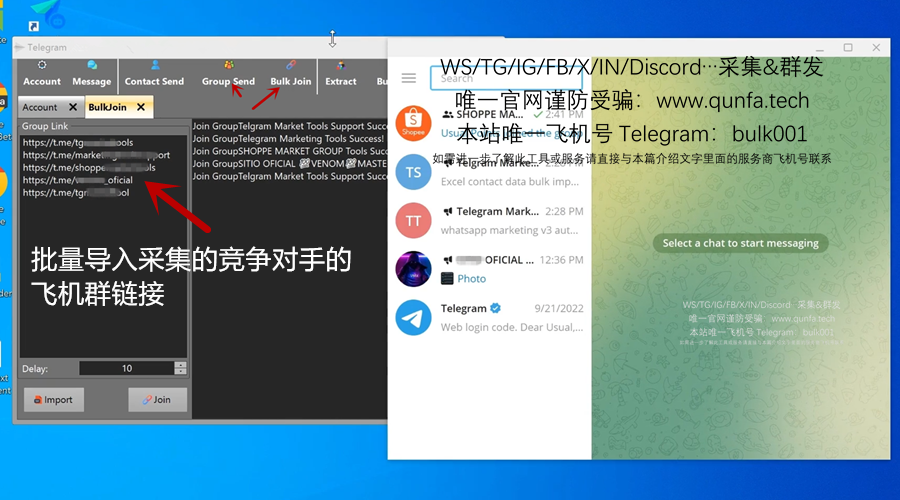Click the whatsapp marketing v3 message preview
900x500 pixels.
click(509, 230)
